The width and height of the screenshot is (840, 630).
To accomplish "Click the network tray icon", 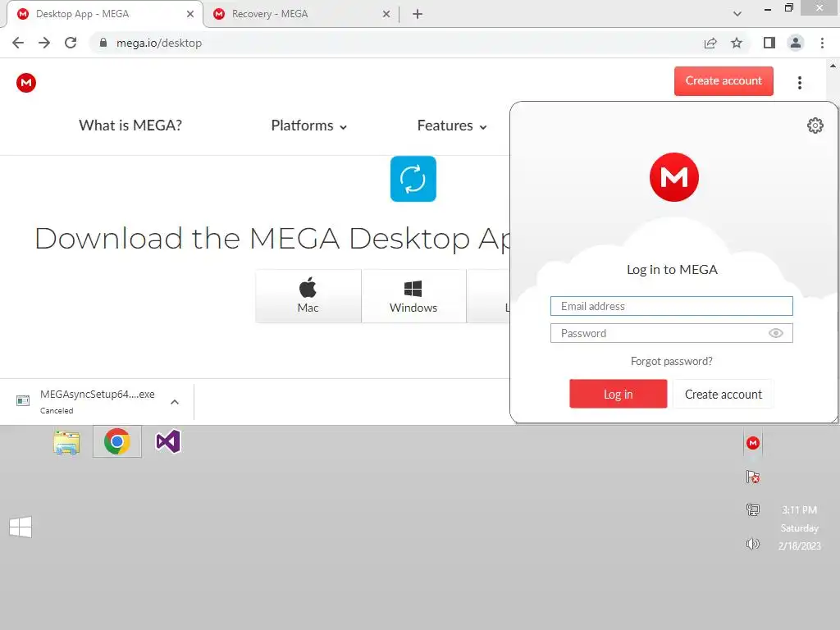I will click(x=753, y=510).
